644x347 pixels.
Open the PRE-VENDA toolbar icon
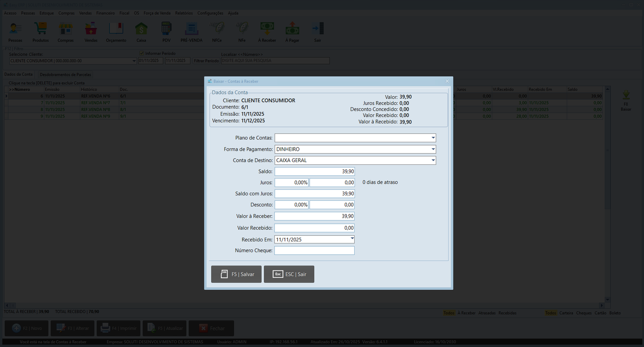[x=192, y=29]
